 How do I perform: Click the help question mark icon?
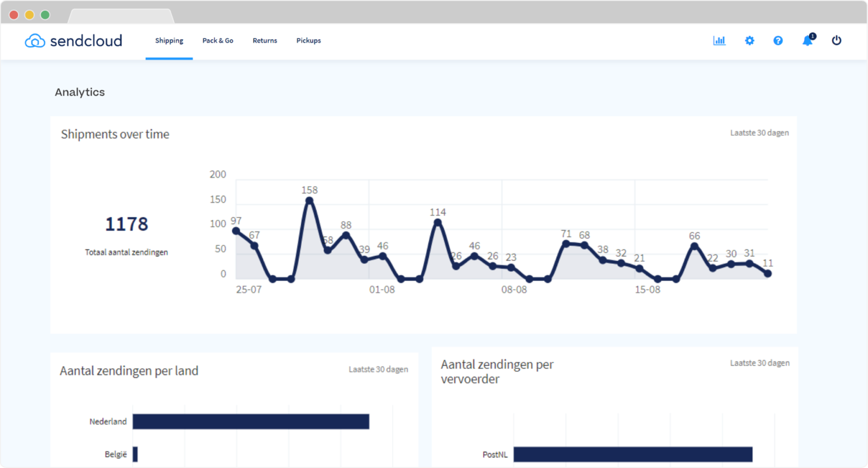778,41
